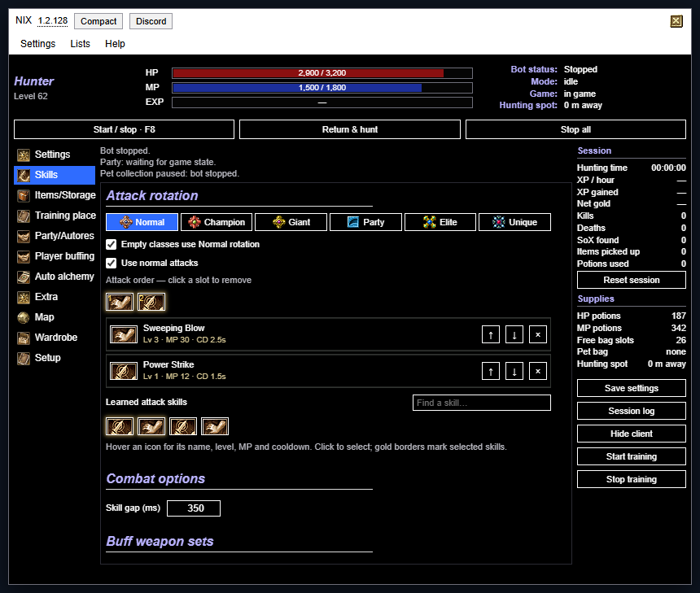This screenshot has height=593, width=700.
Task: Click the Combat options heading
Action: 155,479
